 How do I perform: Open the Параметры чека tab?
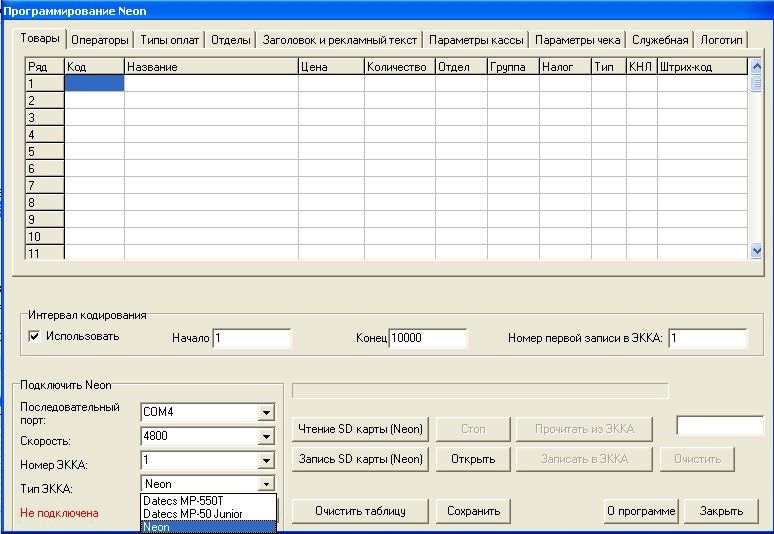point(578,40)
